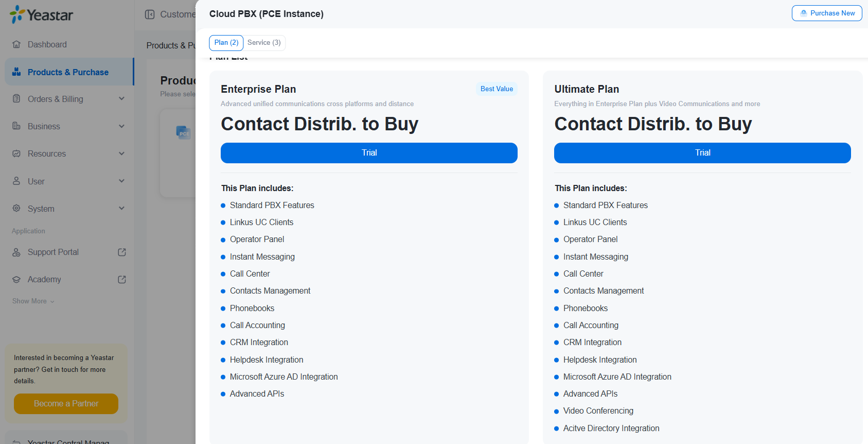Viewport: 868px width, 444px height.
Task: Click Call Center in Enterprise Plan
Action: 250,274
